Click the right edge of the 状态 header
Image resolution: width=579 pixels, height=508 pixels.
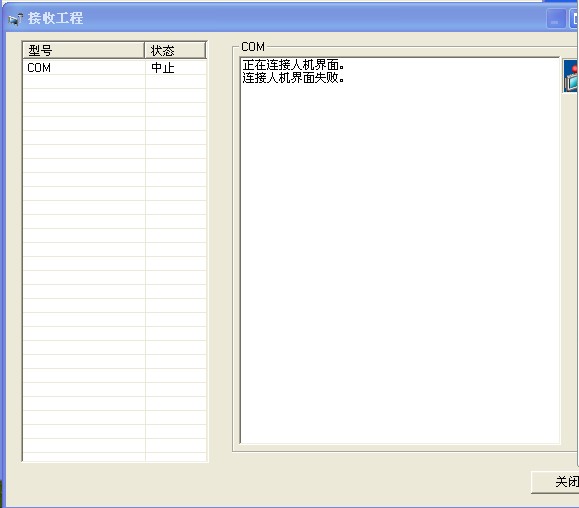(205, 50)
